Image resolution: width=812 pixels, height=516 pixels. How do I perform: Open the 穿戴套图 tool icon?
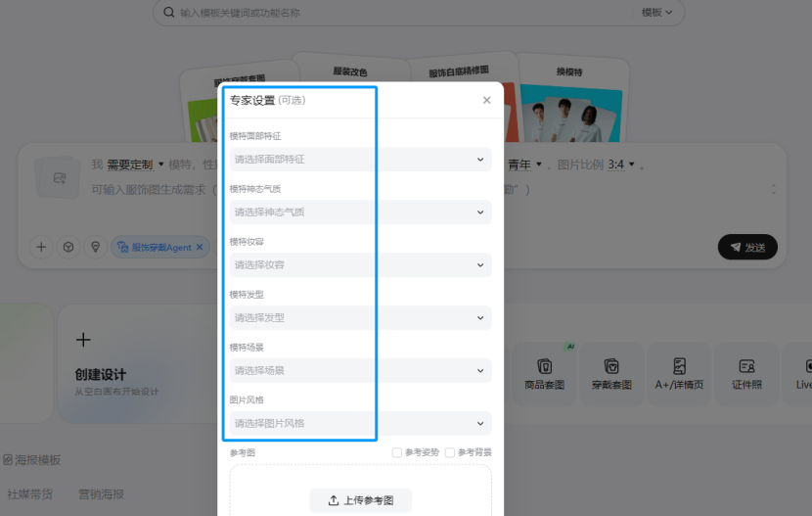611,373
